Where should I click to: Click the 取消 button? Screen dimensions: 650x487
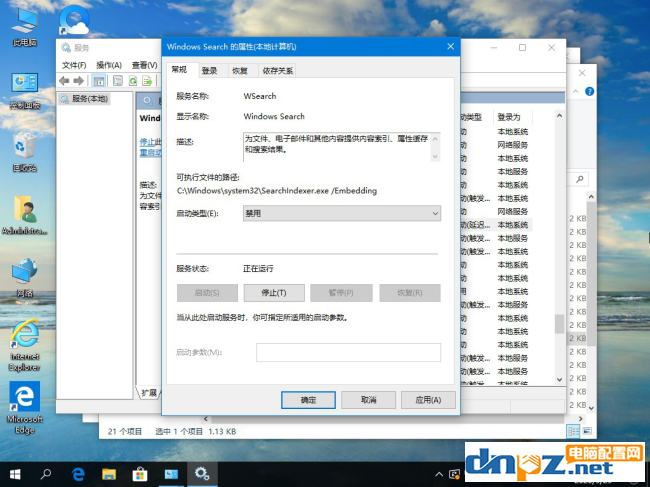click(x=369, y=400)
